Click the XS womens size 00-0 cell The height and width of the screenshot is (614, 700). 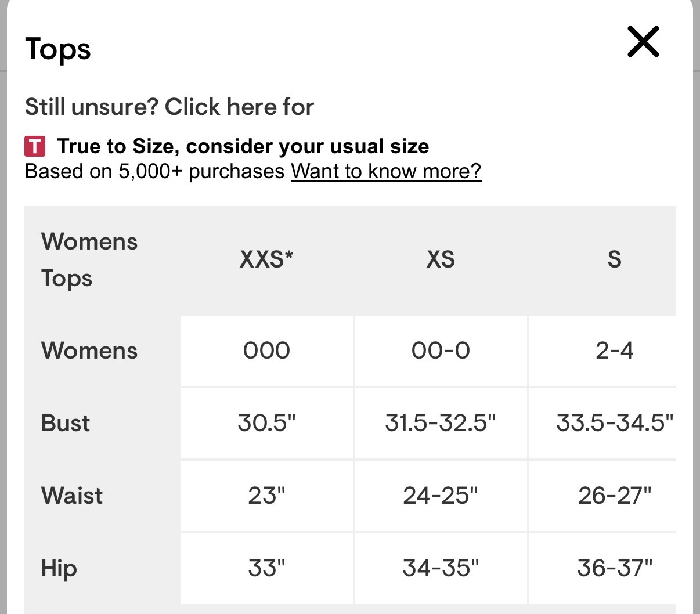[441, 351]
